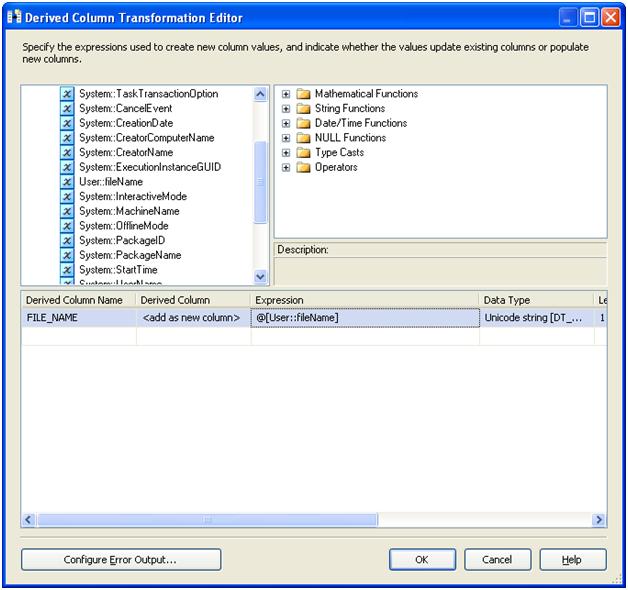Click the variable icon beside System::ExecutionInstanceGUID

[67, 167]
